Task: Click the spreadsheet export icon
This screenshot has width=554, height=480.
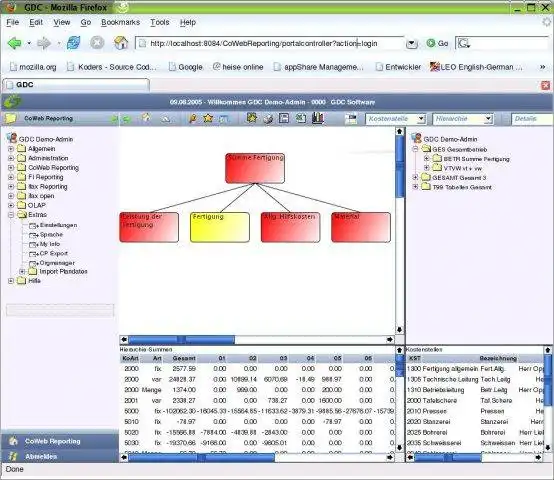Action: click(301, 118)
